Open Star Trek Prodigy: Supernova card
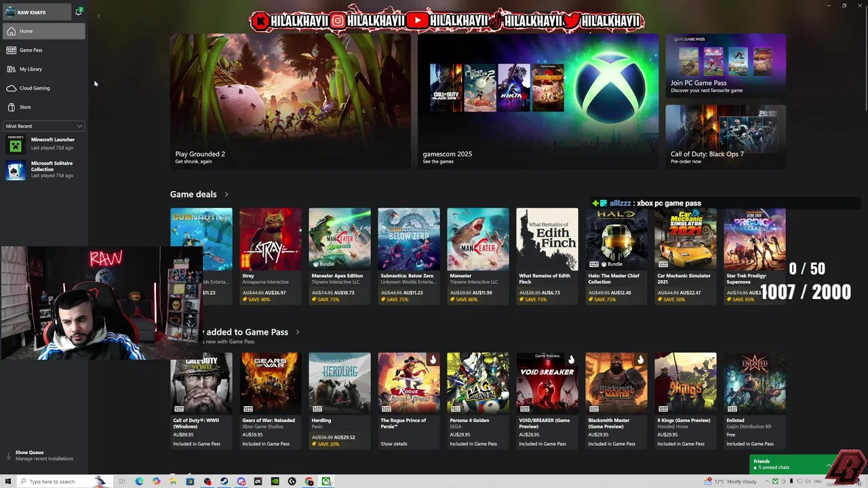868x488 pixels. (x=755, y=256)
